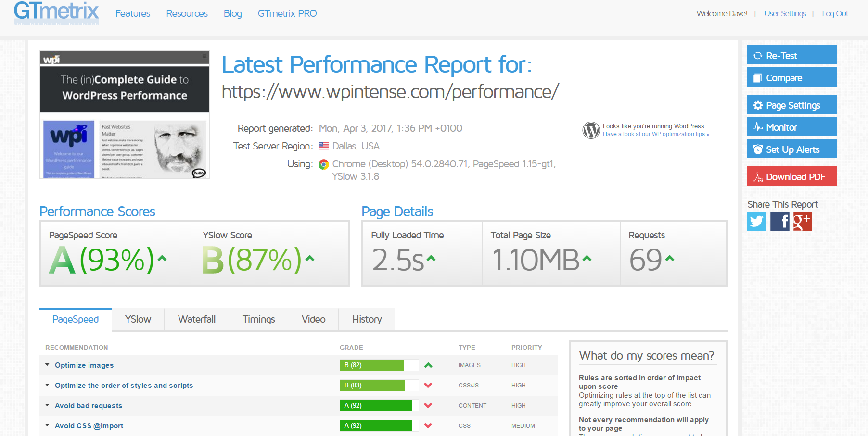This screenshot has width=868, height=436.
Task: Click the Compare button
Action: pos(792,77)
